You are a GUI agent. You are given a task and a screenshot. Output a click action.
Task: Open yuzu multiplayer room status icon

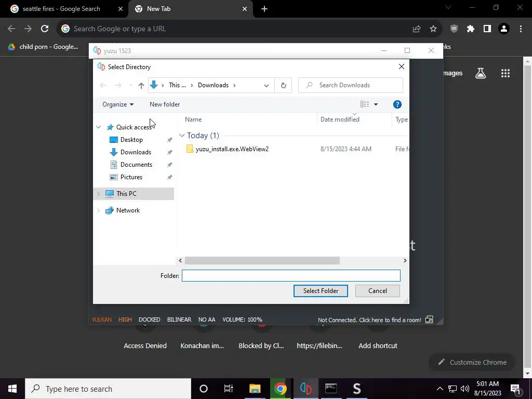click(429, 320)
